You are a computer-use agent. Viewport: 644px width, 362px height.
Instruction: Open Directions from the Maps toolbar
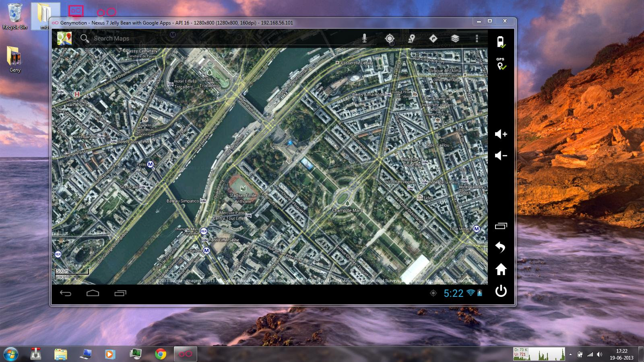(x=433, y=38)
